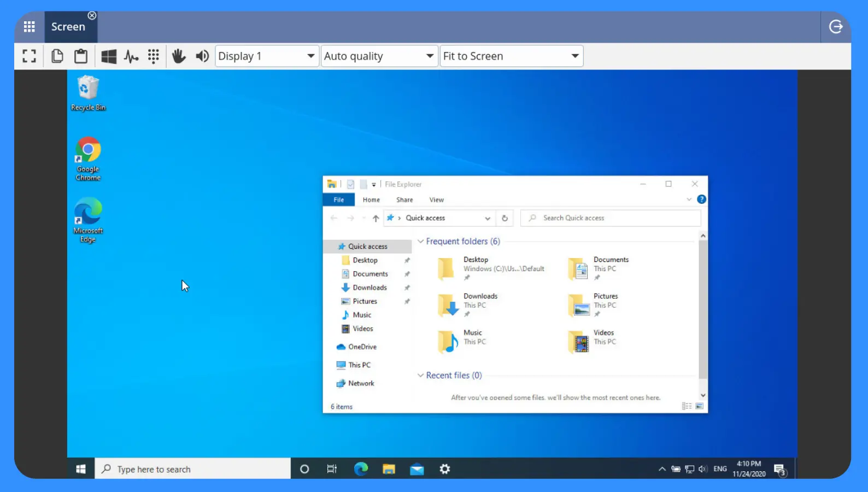Screen dimensions: 868x492
Task: Click the Properties icon in title bar
Action: pos(350,184)
